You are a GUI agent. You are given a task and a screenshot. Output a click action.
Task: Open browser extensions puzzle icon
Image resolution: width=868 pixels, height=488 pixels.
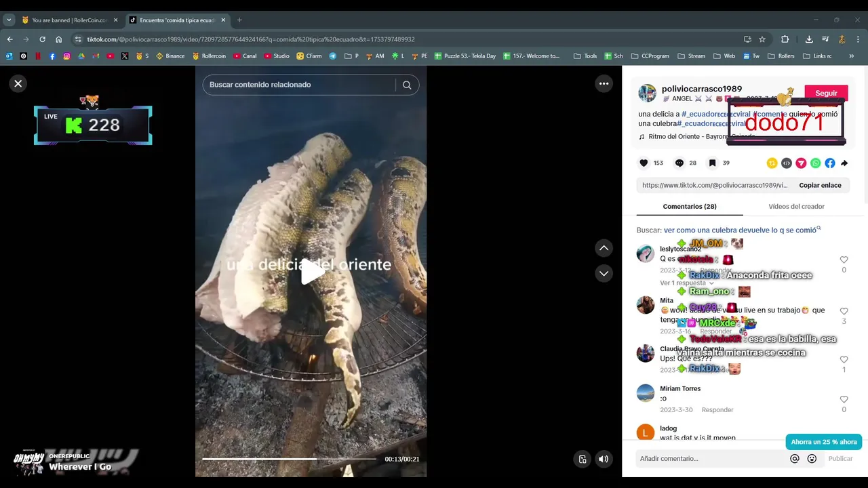785,39
